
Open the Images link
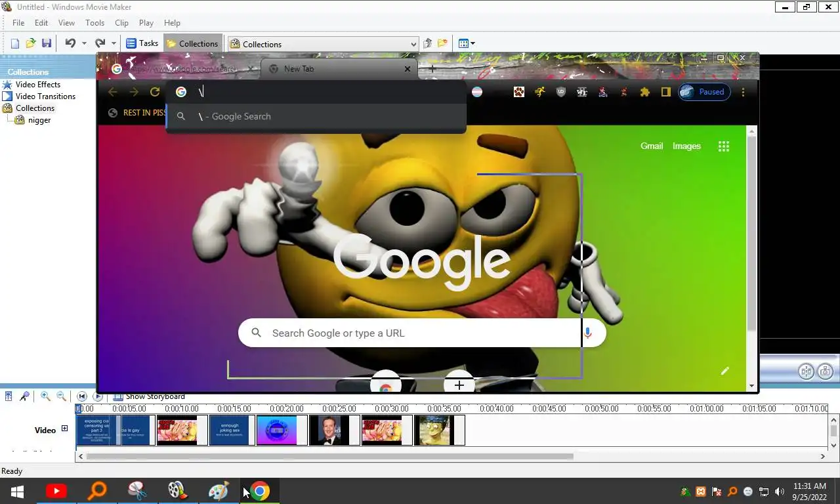coord(686,146)
